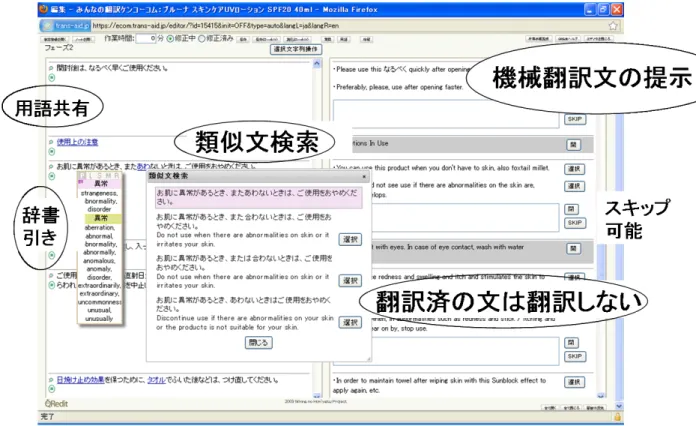Click the あわ link in the source sentence

(x=142, y=166)
